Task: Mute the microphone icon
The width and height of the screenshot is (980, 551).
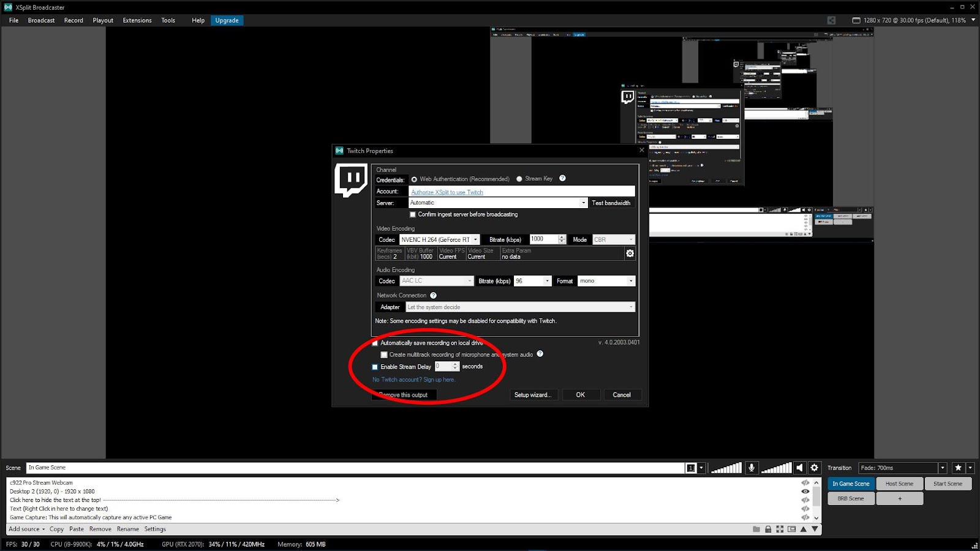Action: [x=752, y=468]
